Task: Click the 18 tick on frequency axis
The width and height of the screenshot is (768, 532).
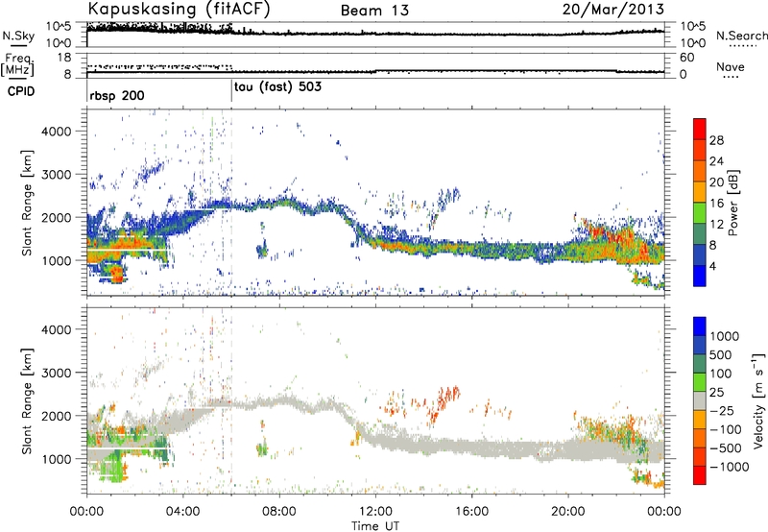Action: click(x=63, y=58)
